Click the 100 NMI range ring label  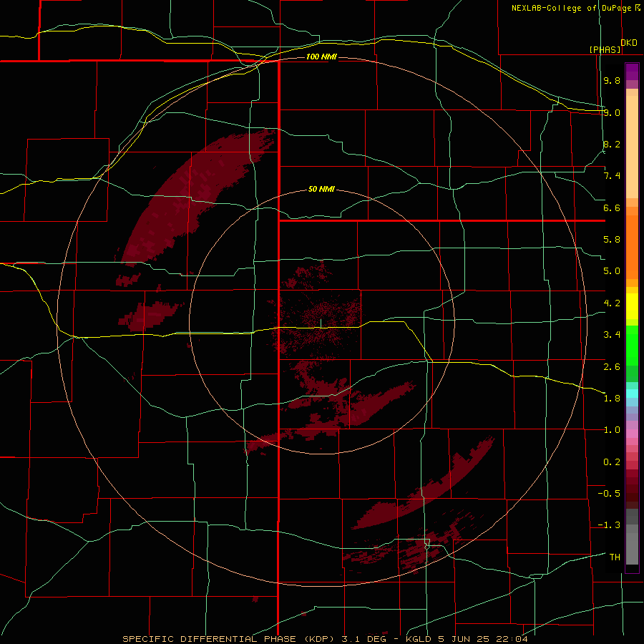[321, 57]
